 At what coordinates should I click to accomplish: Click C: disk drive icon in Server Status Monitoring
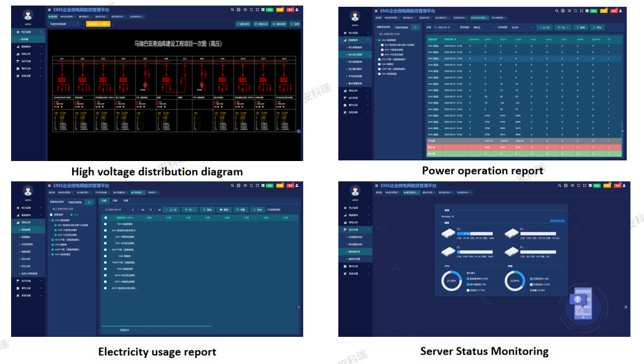pyautogui.click(x=447, y=232)
